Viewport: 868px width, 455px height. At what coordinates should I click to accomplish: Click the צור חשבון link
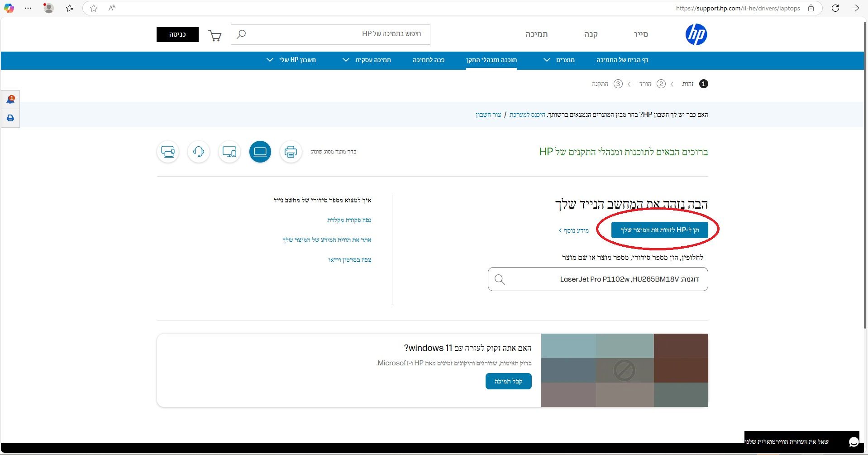point(488,115)
